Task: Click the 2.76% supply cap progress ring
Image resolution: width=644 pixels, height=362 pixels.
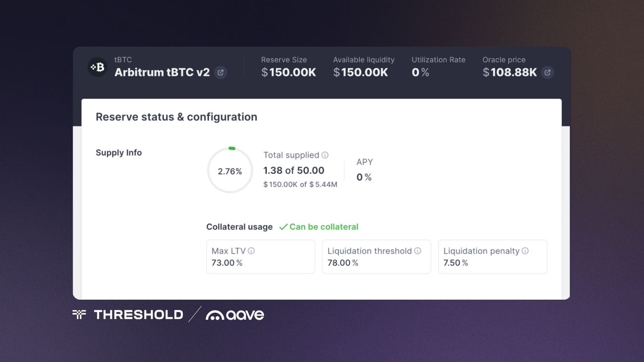Action: [x=230, y=171]
